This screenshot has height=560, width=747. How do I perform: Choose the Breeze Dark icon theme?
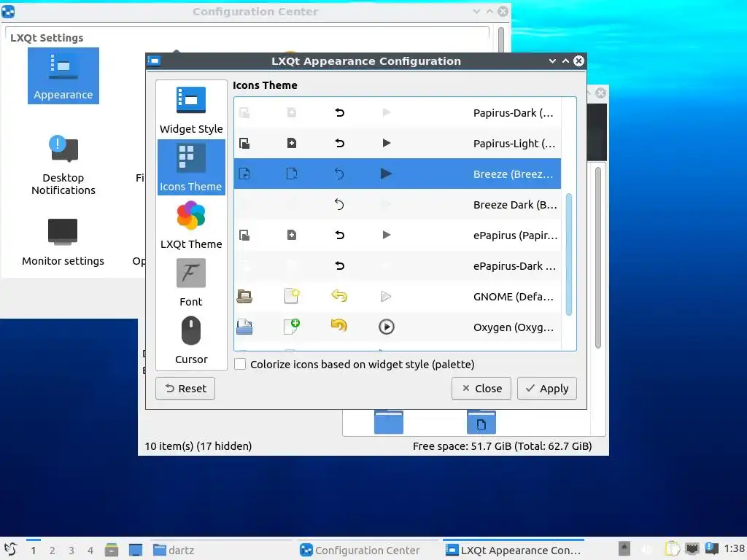398,205
